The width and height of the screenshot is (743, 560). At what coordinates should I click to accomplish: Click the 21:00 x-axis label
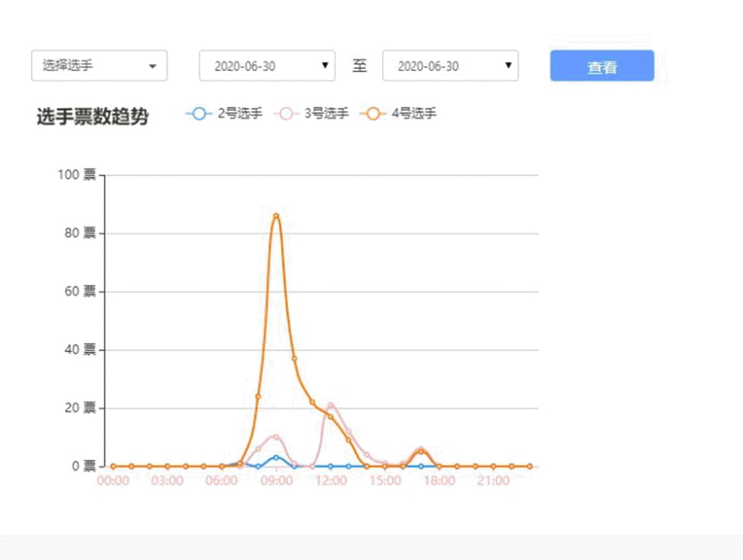[493, 481]
